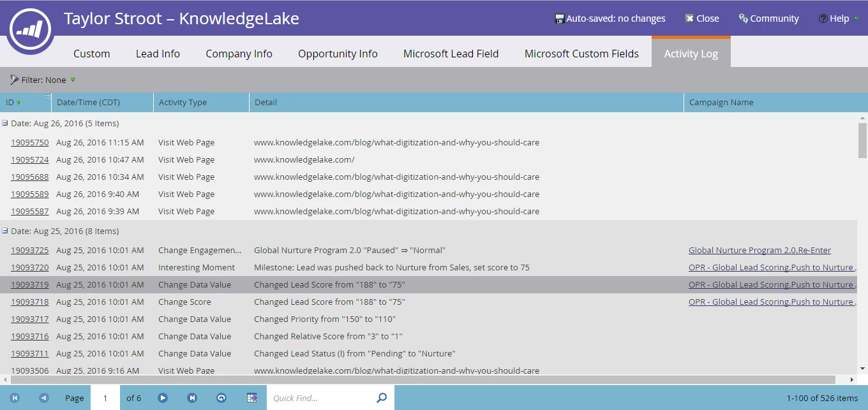Click the vertical scrollbar up arrow
Screen dimensions: 868x410
point(863,117)
